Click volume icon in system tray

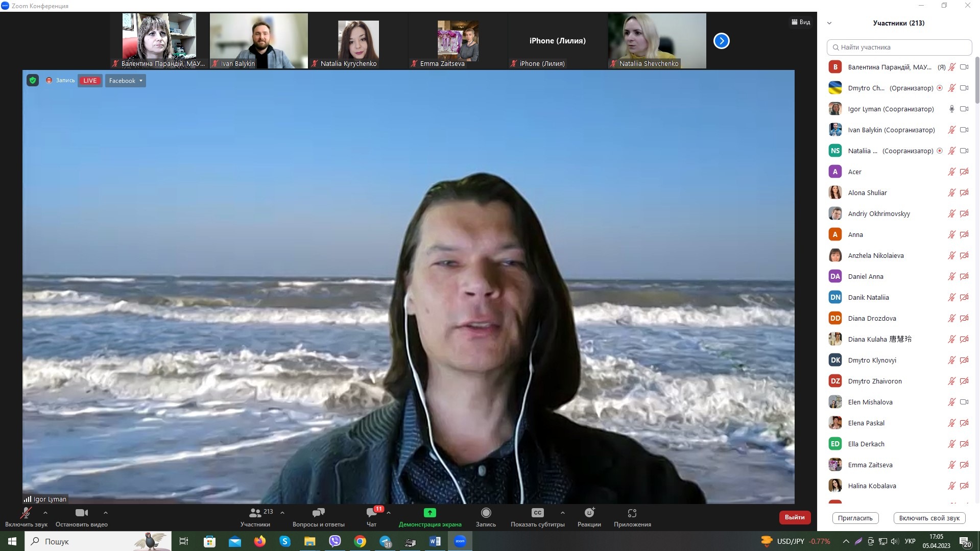click(x=894, y=541)
